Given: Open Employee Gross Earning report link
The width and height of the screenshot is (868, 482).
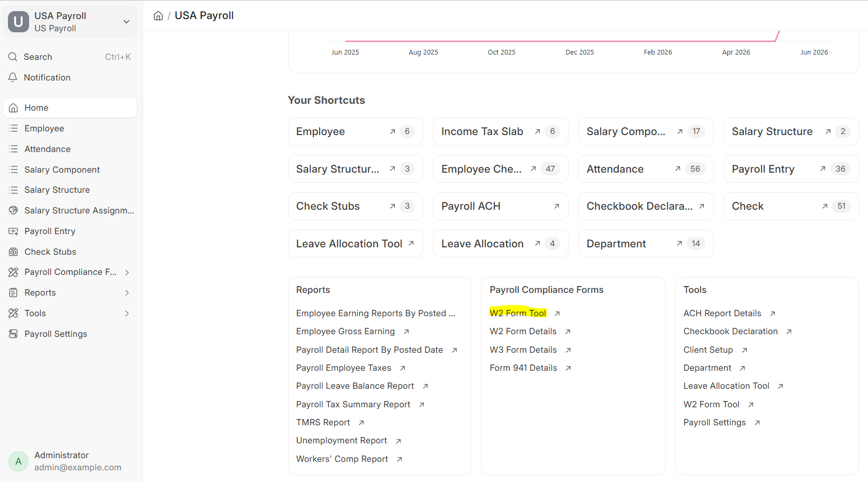Looking at the screenshot, I should click(346, 331).
